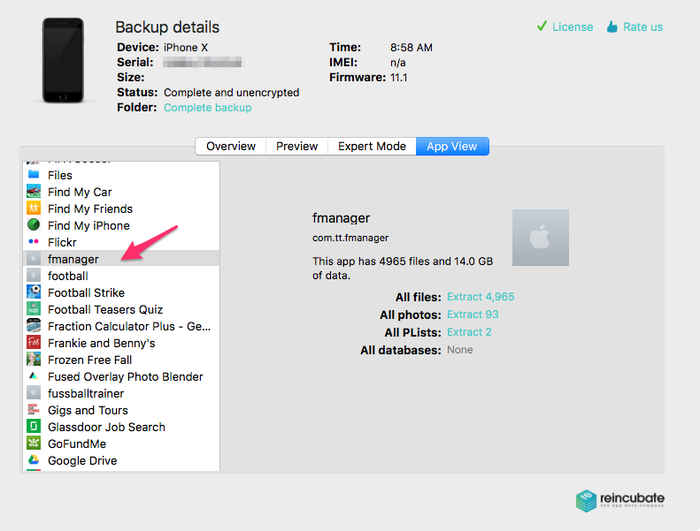This screenshot has width=700, height=531.
Task: Select Gigs and Tours in the list
Action: tap(121, 410)
